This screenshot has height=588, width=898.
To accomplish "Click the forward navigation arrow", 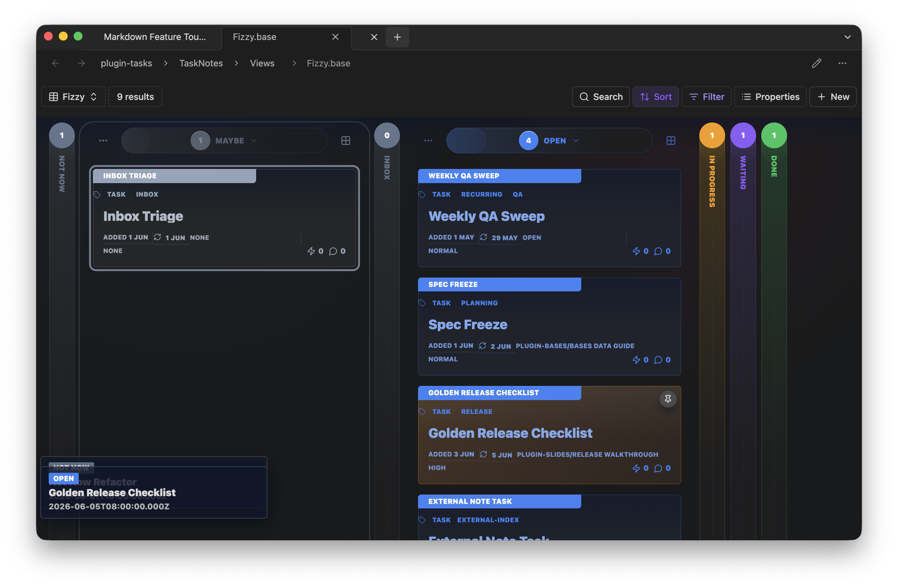I will (x=81, y=64).
